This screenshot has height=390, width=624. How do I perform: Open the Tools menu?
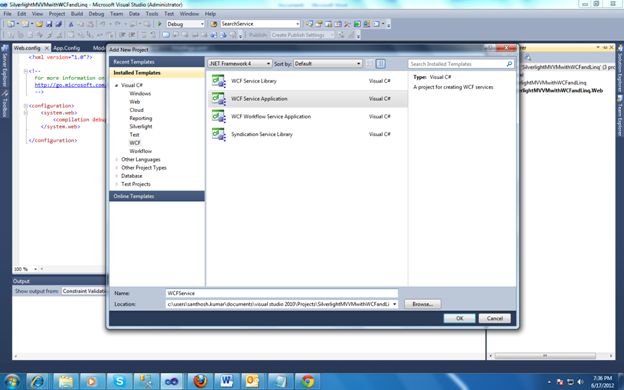pyautogui.click(x=152, y=14)
